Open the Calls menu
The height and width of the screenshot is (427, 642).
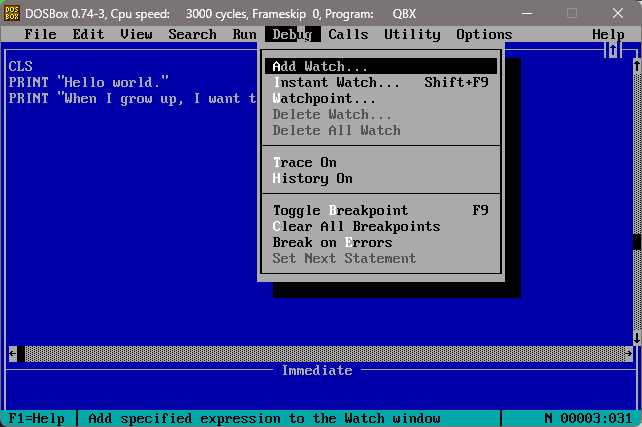pos(348,34)
